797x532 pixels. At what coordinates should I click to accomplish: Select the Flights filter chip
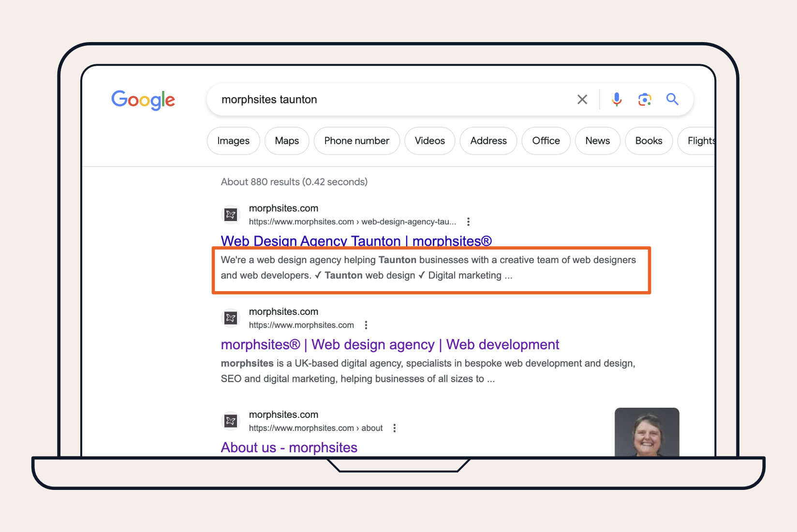coord(697,141)
